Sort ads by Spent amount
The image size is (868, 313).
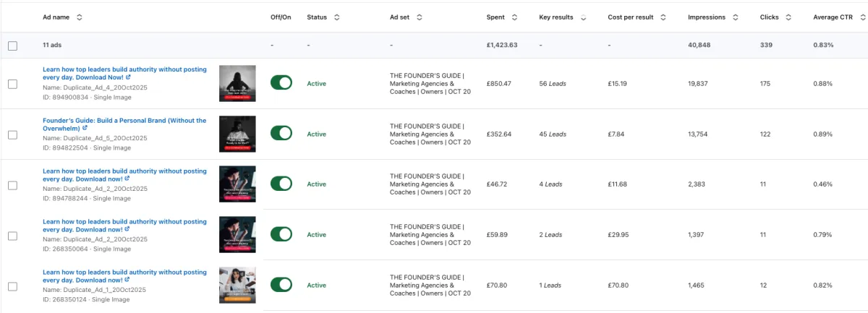point(514,17)
